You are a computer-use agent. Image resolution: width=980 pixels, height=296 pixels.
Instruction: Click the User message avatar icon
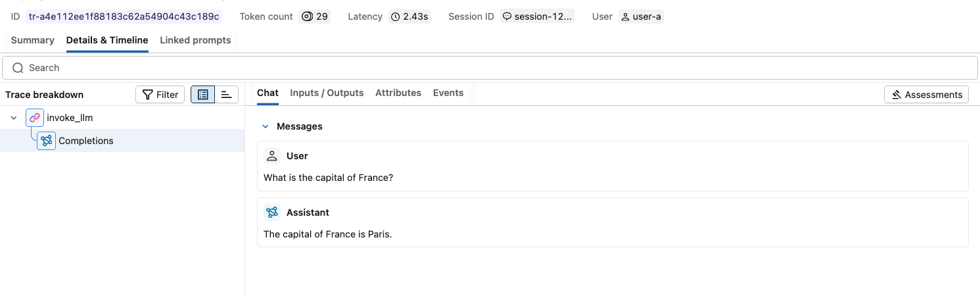[x=272, y=156]
